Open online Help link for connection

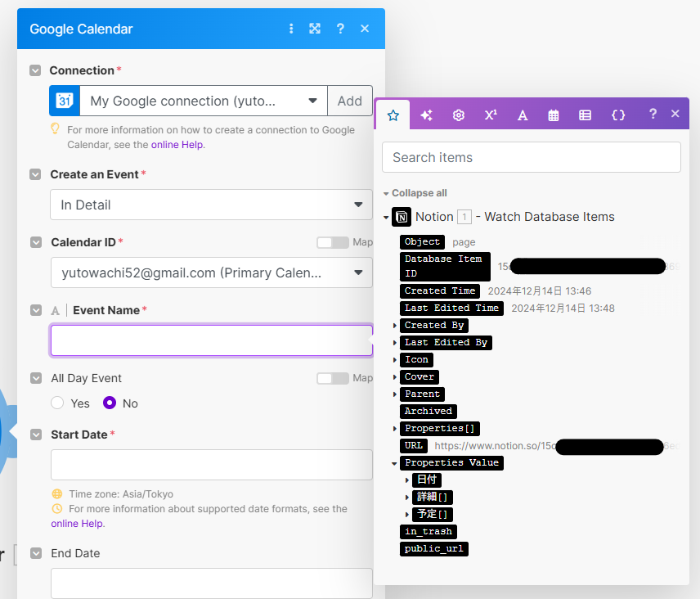[177, 145]
